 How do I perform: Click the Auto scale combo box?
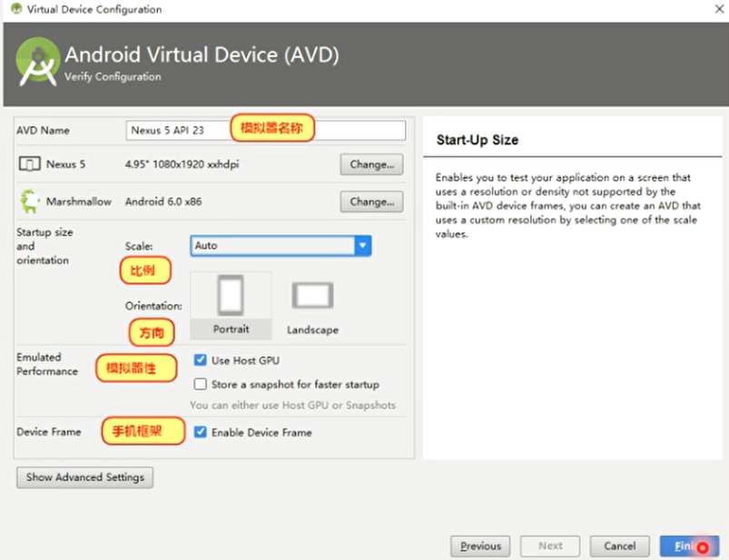tap(281, 245)
